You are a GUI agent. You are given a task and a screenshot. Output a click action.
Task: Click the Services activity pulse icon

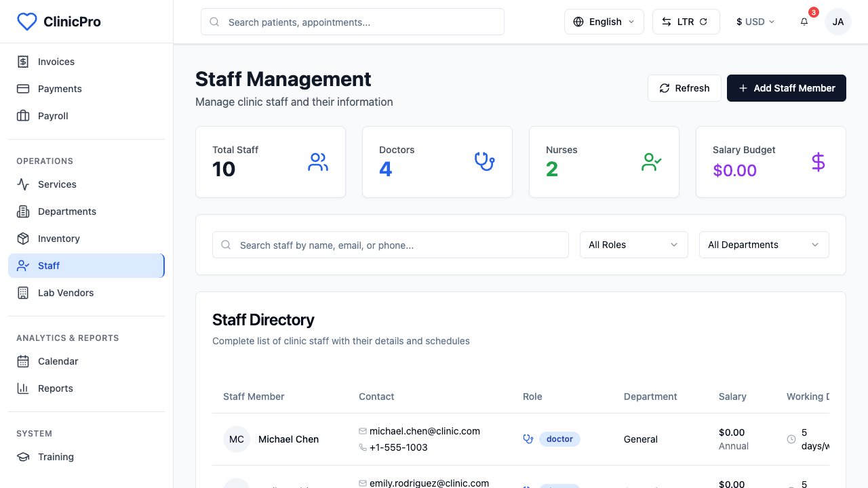coord(23,184)
